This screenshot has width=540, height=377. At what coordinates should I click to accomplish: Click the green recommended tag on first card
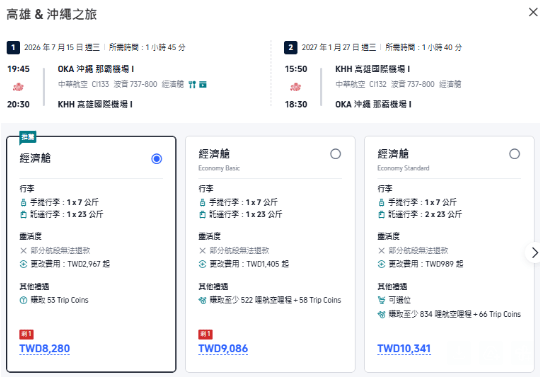tap(28, 137)
